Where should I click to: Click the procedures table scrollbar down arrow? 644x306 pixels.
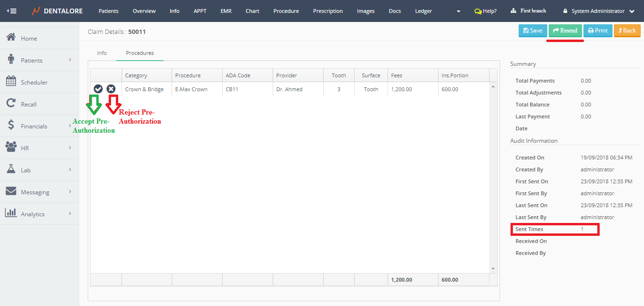[493, 269]
